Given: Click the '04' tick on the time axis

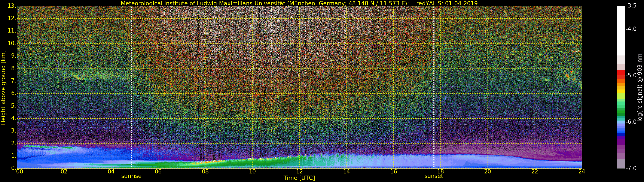Looking at the screenshot, I should click(111, 172).
